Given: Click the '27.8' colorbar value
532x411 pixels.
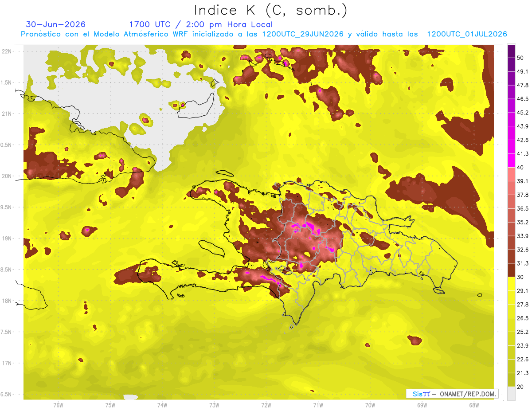Looking at the screenshot, I should pyautogui.click(x=522, y=305).
